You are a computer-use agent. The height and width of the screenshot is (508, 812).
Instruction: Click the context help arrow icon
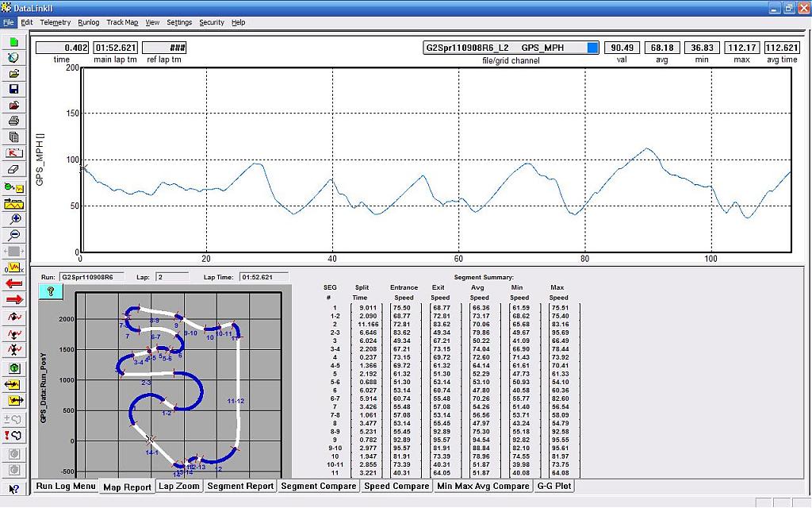[x=13, y=490]
